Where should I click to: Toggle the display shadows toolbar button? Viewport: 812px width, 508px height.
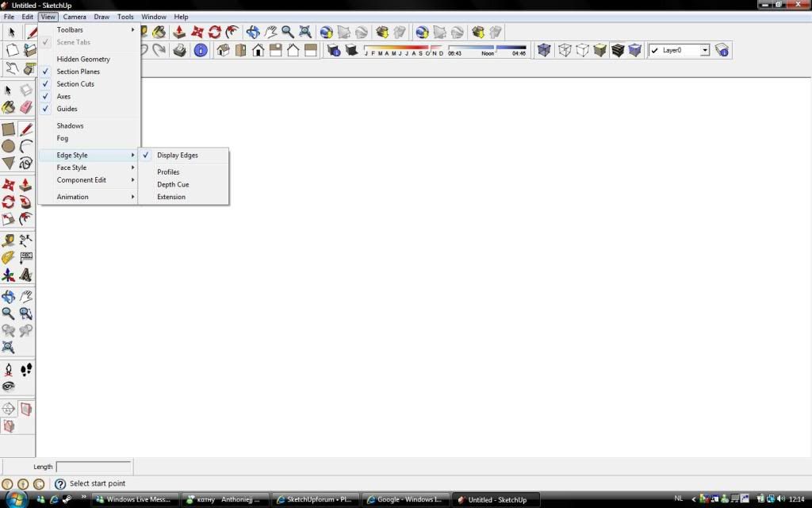click(x=351, y=50)
